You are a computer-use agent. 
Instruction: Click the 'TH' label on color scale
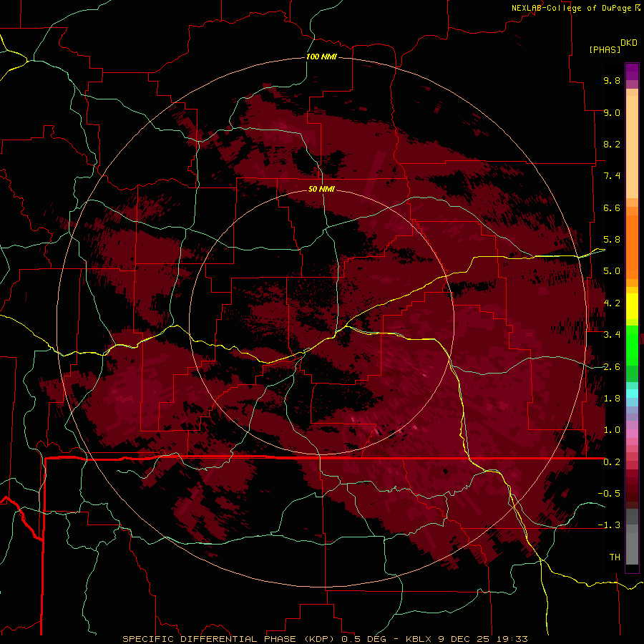click(615, 557)
